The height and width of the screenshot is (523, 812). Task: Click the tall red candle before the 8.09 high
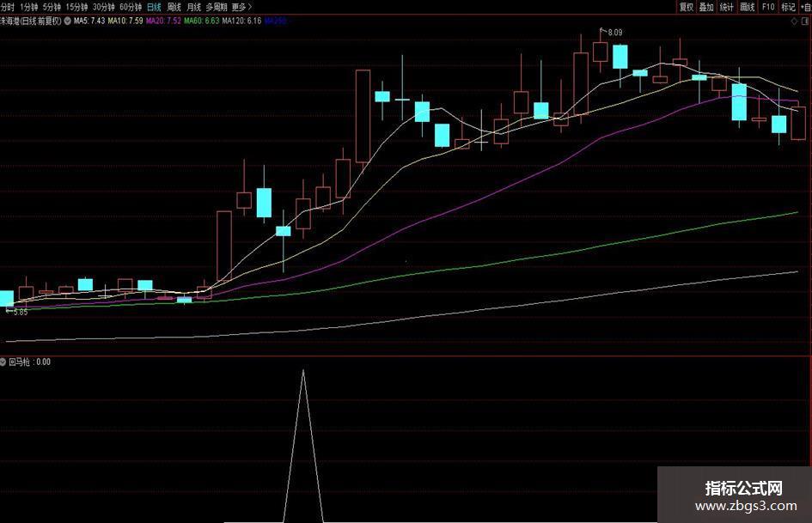pyautogui.click(x=581, y=82)
